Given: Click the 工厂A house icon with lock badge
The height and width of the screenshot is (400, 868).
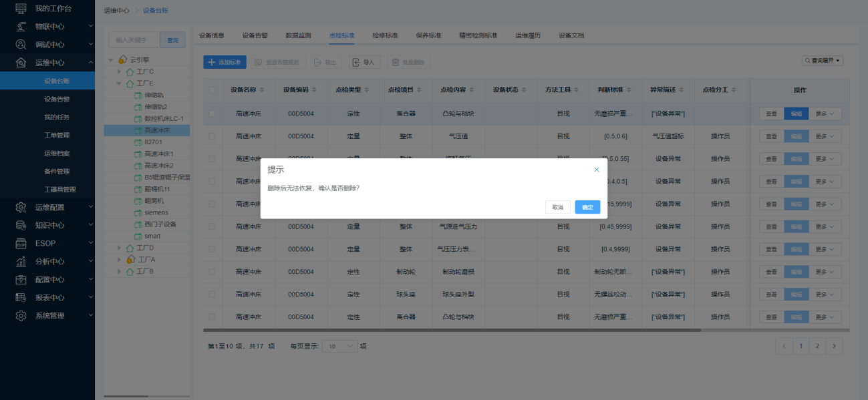Looking at the screenshot, I should pos(131,259).
